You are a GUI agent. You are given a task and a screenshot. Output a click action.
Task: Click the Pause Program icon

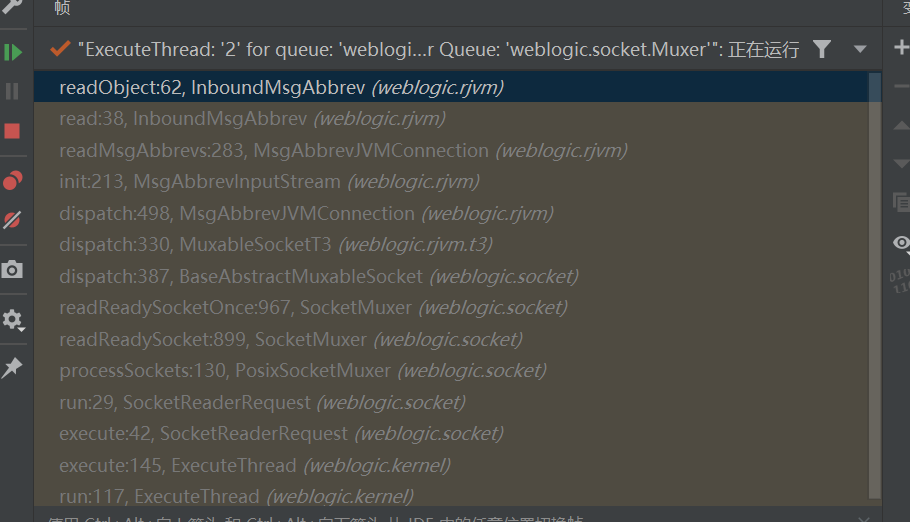click(12, 91)
